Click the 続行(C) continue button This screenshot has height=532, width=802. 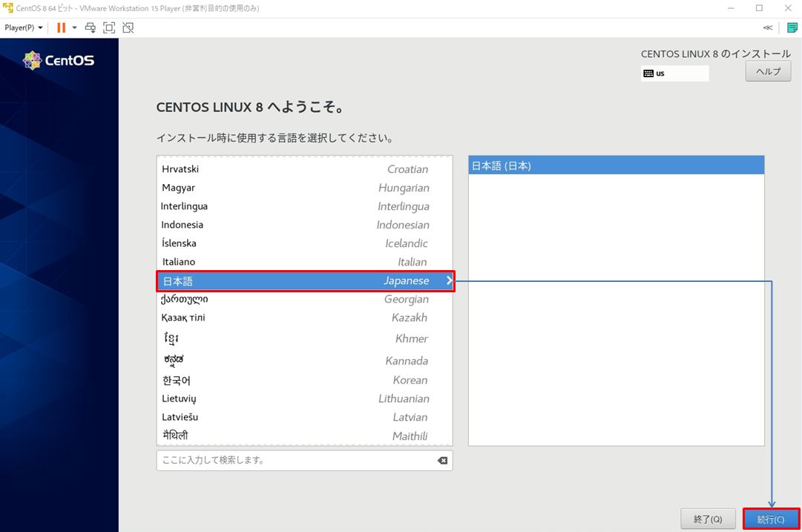tap(771, 519)
